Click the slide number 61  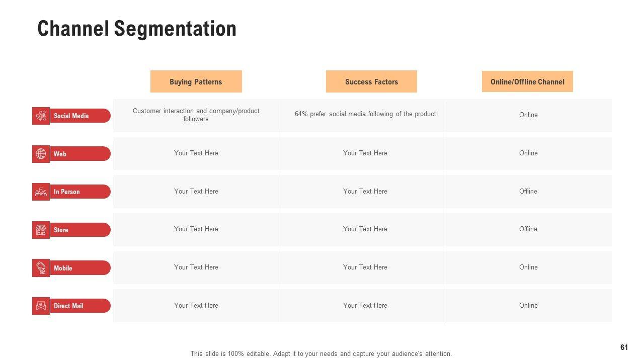624,347
